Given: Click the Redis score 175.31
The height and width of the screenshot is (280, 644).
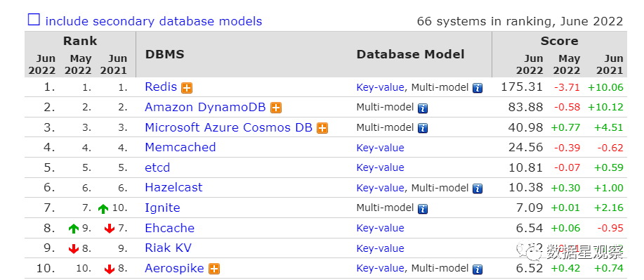Looking at the screenshot, I should 522,87.
